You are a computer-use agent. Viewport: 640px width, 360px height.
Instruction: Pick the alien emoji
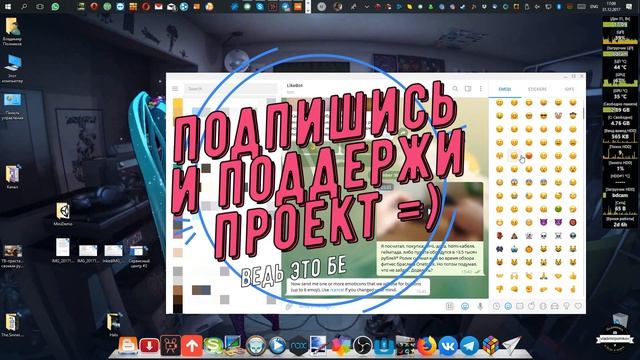point(573,236)
